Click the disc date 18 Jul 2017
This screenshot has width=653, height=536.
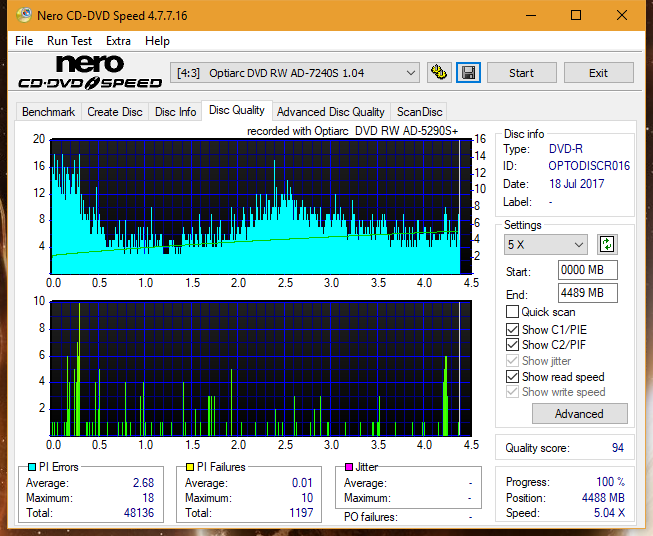pos(576,184)
